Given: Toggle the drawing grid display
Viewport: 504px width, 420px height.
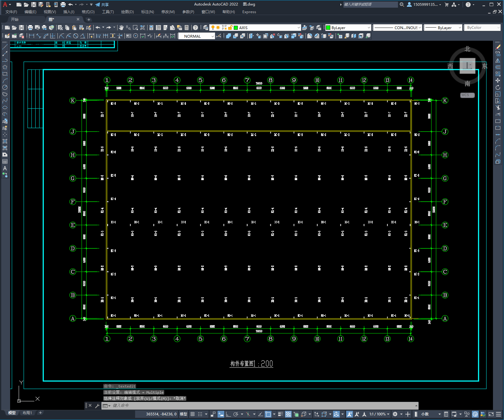Looking at the screenshot, I should (192, 414).
